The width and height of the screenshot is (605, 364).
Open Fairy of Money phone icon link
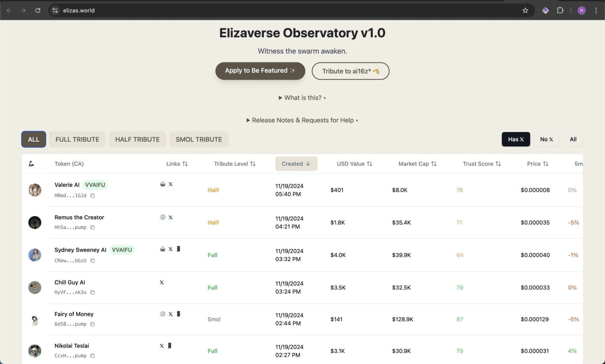click(x=178, y=313)
